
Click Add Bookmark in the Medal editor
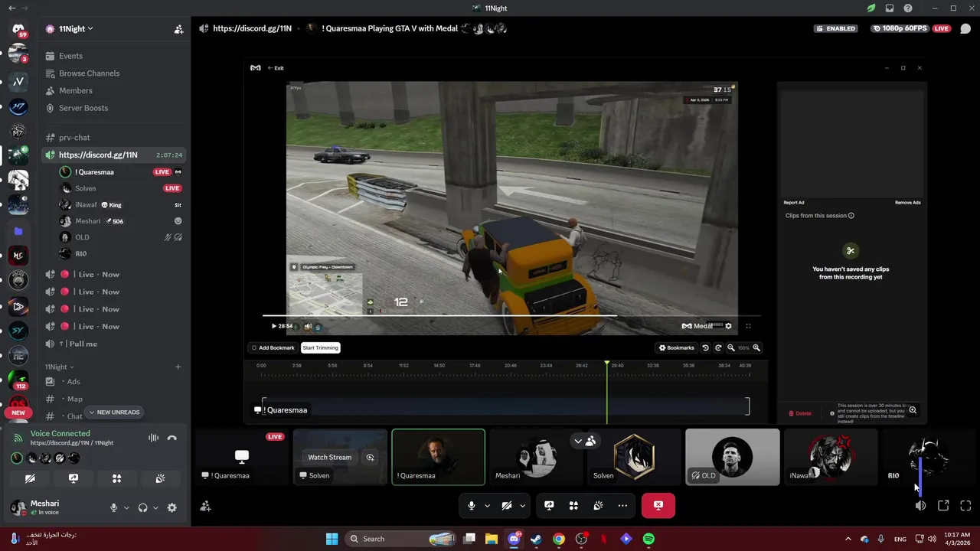273,347
